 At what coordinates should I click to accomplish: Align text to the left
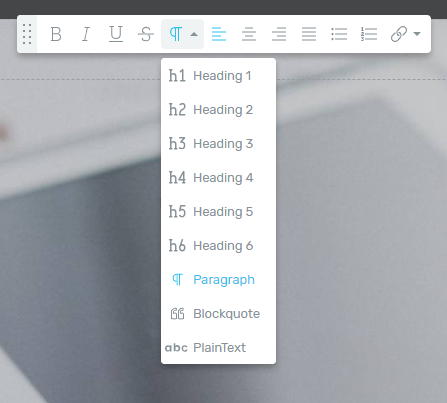coord(219,34)
